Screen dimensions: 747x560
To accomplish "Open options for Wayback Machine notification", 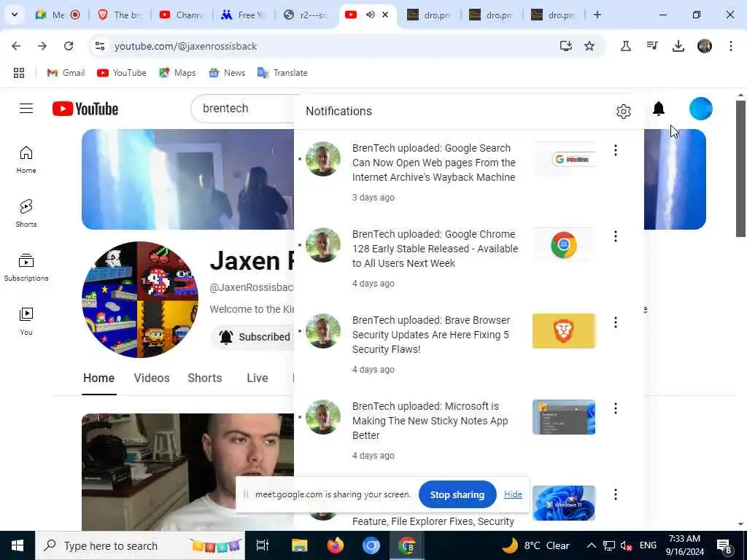I will pos(616,150).
